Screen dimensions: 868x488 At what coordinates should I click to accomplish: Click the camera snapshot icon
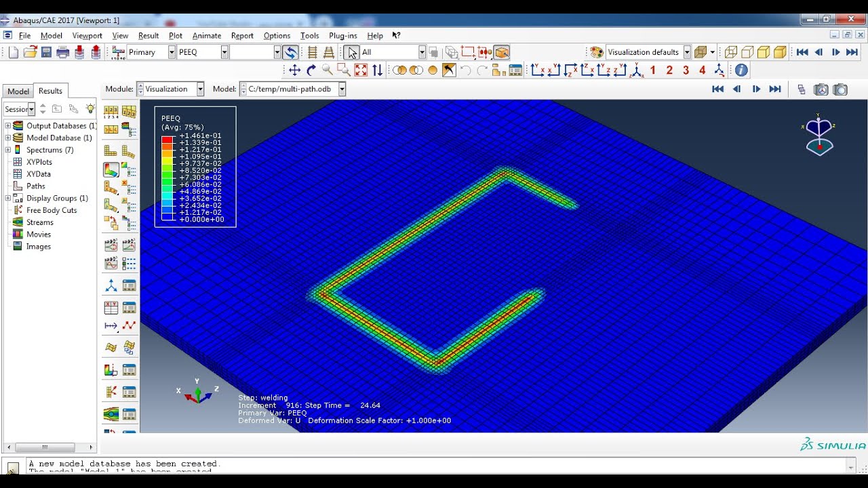pyautogui.click(x=841, y=89)
